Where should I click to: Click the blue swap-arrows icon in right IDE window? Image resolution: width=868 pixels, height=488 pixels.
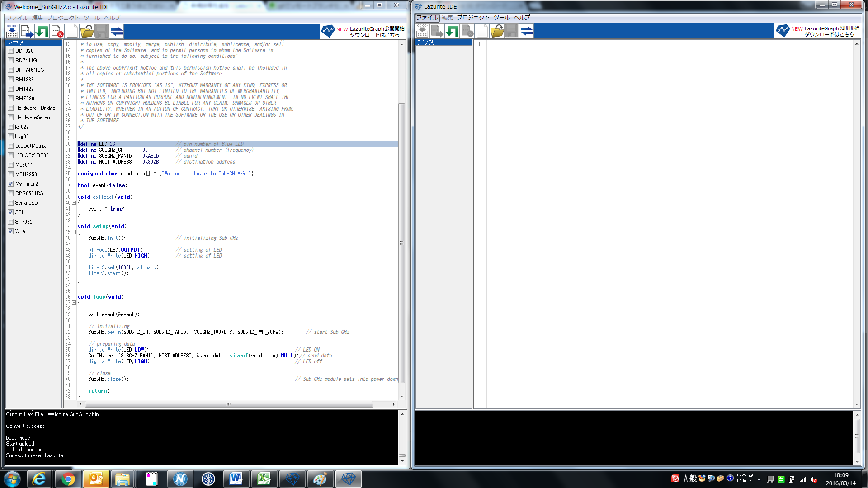(527, 31)
